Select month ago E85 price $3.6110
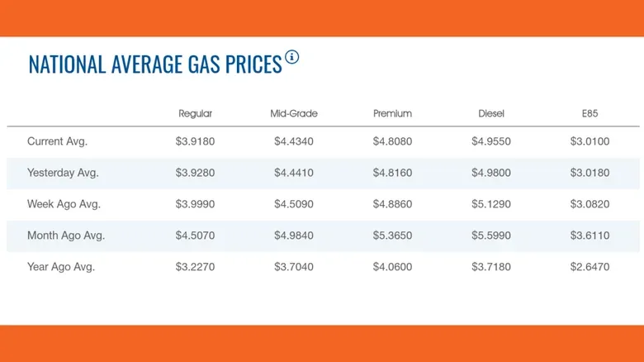644x362 pixels. 590,236
